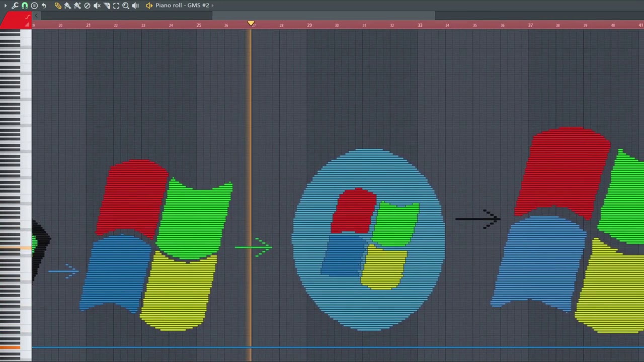Click bar 33 on the timeline ruler
Viewport: 644px width, 362px height.
point(420,25)
